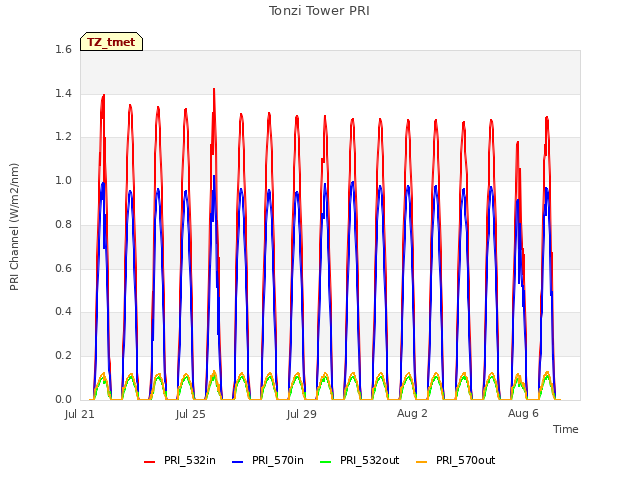Click the orange PRI_570out legend swatch
The width and height of the screenshot is (640, 480).
(421, 461)
